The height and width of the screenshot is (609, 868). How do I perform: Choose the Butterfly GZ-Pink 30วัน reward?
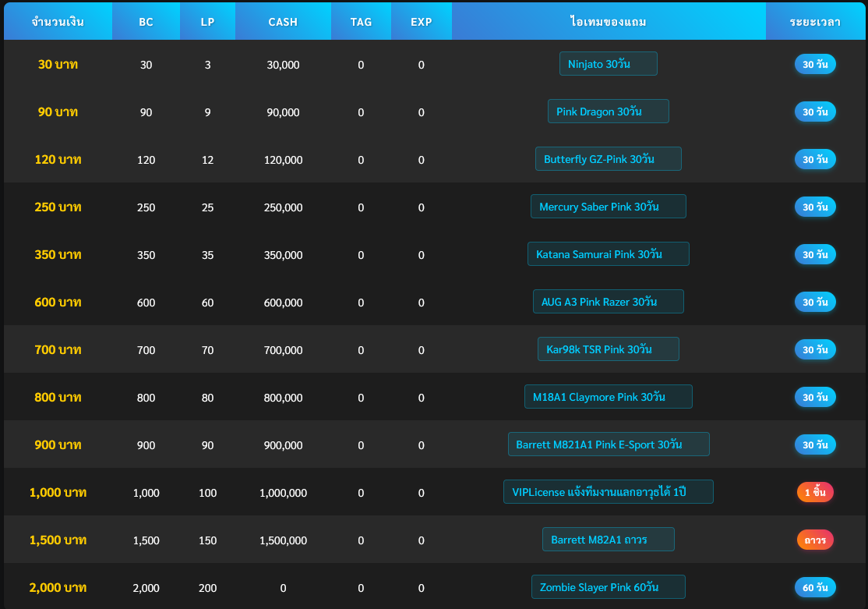(609, 158)
